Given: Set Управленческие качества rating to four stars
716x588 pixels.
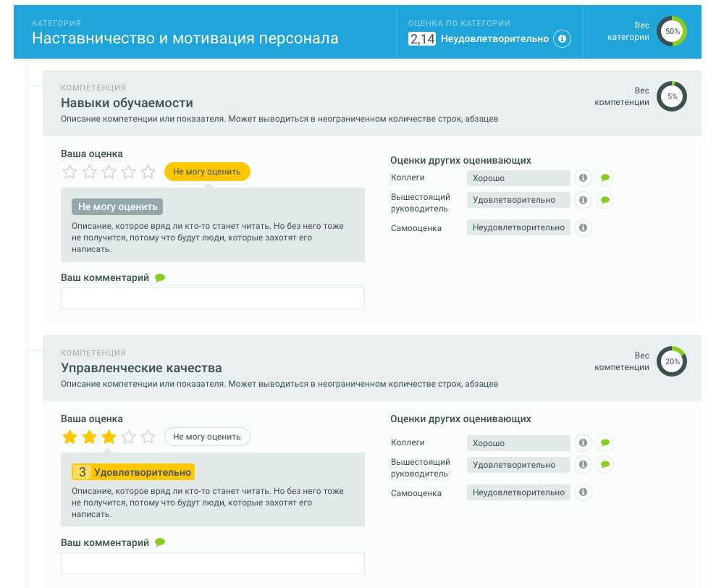Looking at the screenshot, I should coord(129,437).
